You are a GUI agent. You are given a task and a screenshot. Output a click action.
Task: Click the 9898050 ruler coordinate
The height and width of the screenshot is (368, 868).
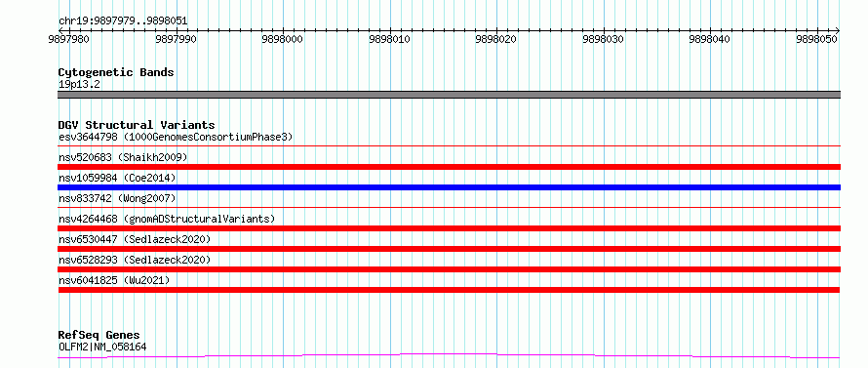[x=817, y=39]
